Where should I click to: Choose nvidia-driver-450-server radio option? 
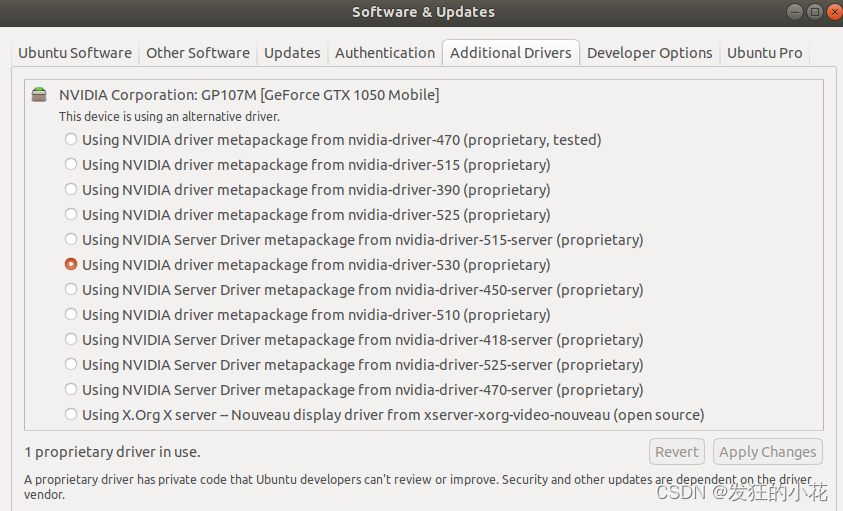[x=70, y=289]
